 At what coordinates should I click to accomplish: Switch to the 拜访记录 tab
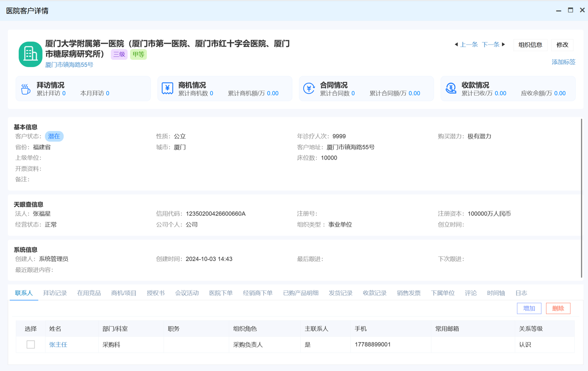[55, 292]
